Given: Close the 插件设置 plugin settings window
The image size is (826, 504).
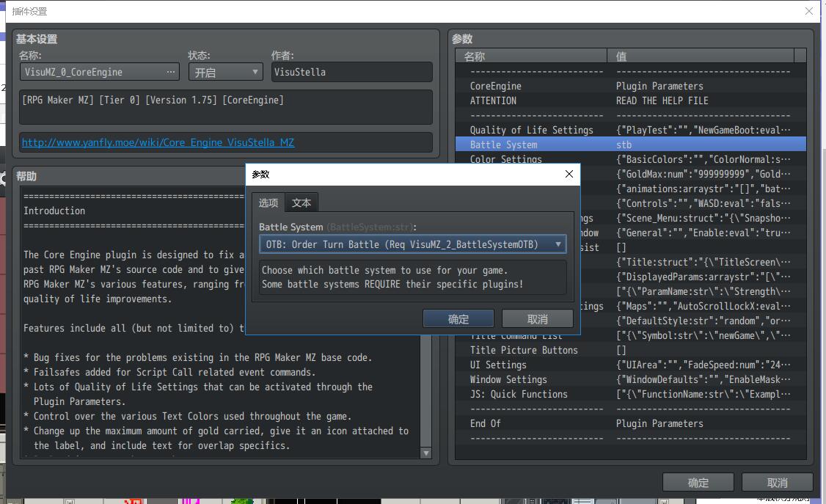Looking at the screenshot, I should click(x=809, y=11).
